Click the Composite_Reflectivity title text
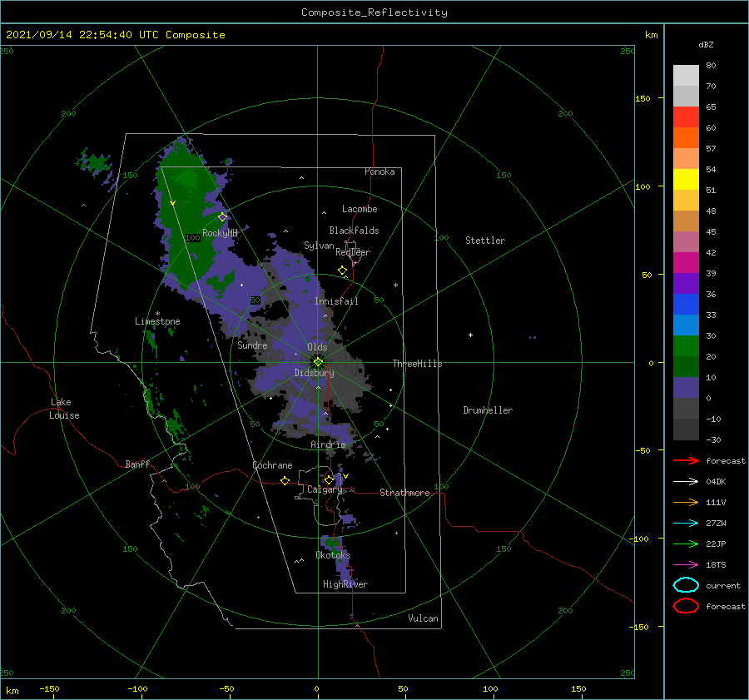 tap(374, 12)
